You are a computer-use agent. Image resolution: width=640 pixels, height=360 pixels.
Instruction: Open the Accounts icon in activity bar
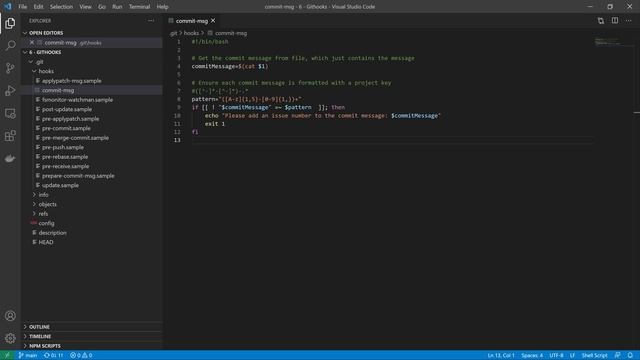[10, 316]
